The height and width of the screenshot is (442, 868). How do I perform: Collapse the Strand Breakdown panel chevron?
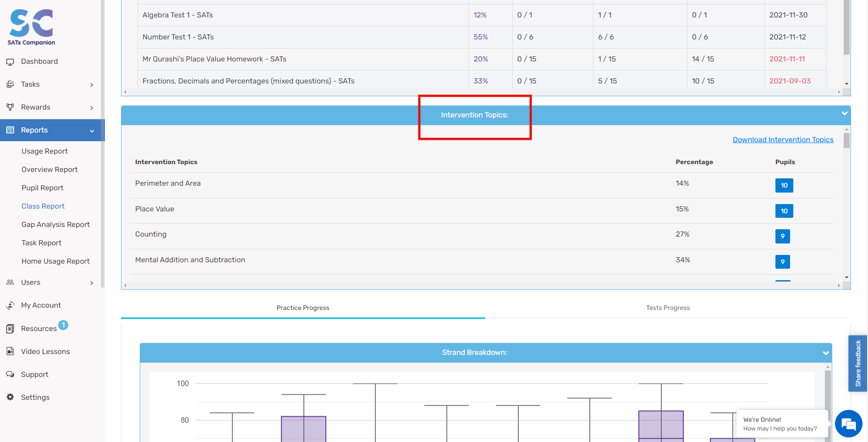826,353
